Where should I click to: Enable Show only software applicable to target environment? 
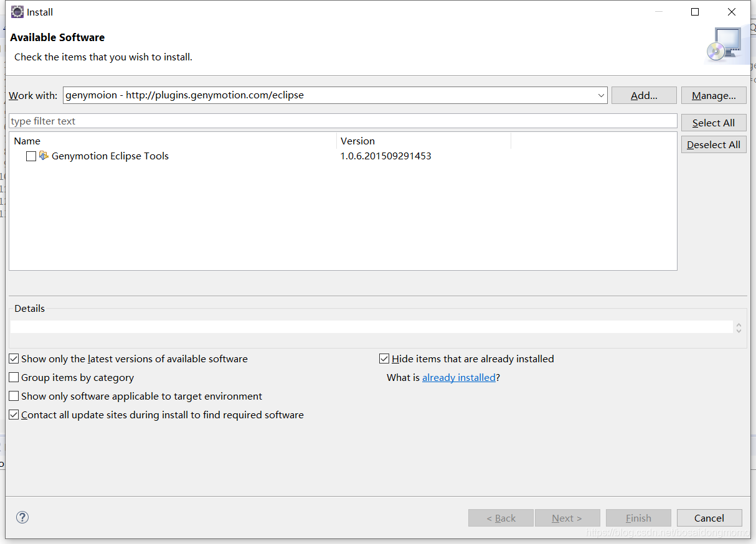point(14,396)
